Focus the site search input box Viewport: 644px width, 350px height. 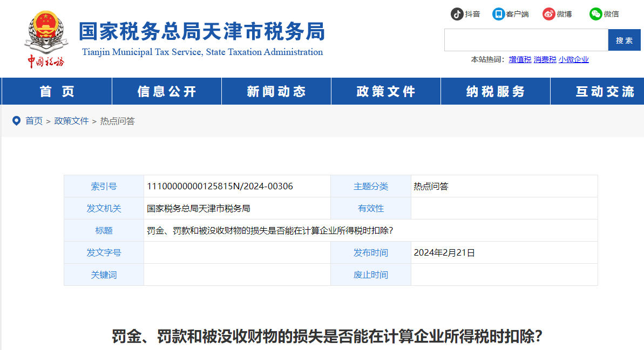(526, 40)
